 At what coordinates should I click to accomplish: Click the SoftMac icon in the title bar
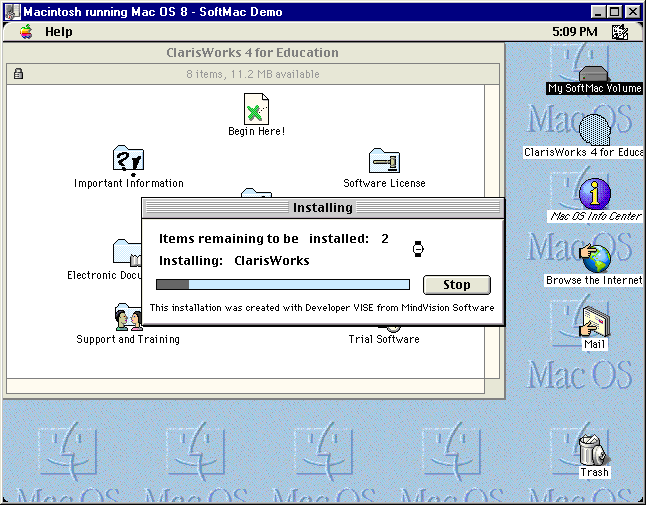tap(12, 12)
